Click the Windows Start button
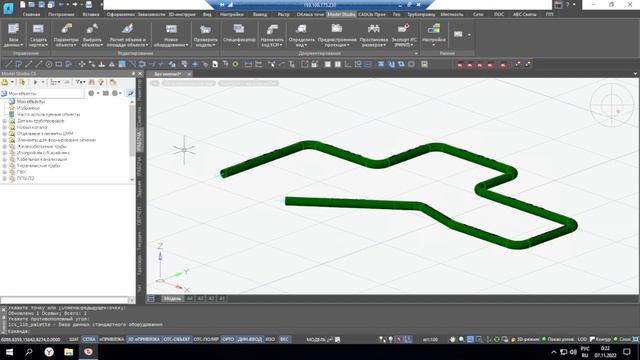The width and height of the screenshot is (640, 360). tap(9, 352)
